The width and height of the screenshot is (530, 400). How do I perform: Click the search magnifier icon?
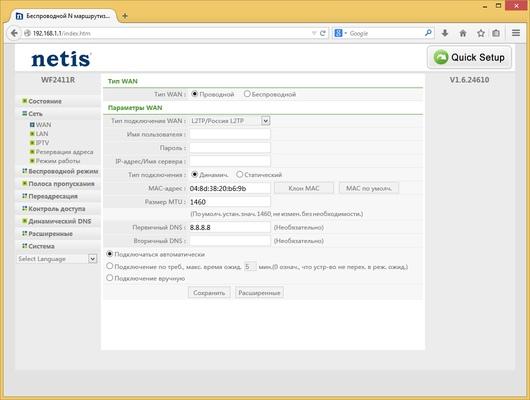(x=428, y=33)
